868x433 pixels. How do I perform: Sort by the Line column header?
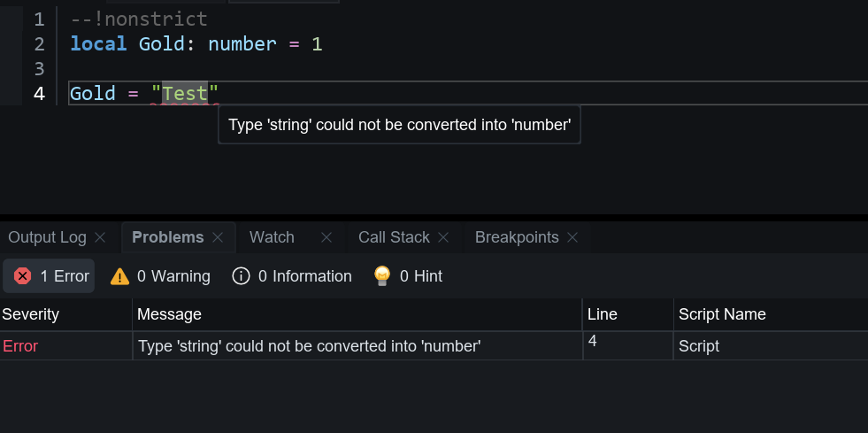[603, 314]
